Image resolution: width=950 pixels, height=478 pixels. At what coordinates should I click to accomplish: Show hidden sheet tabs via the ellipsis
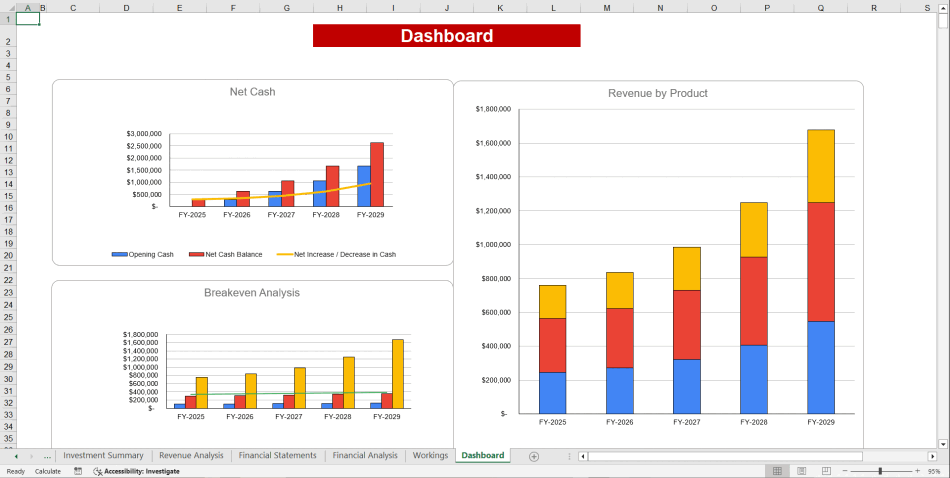[x=46, y=456]
